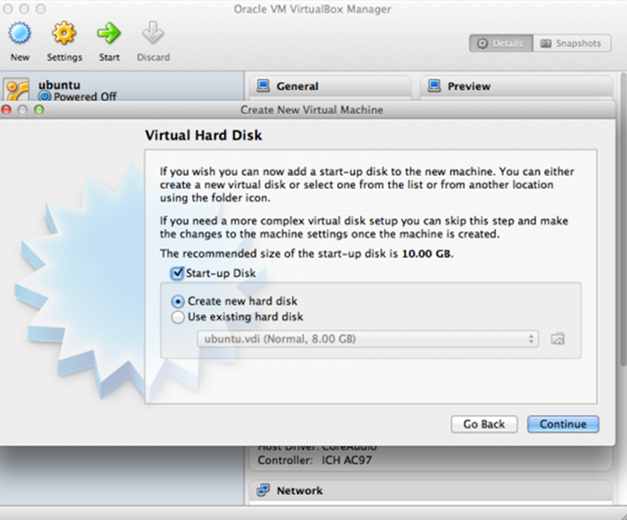Click the dialog's green zoom button

39,110
